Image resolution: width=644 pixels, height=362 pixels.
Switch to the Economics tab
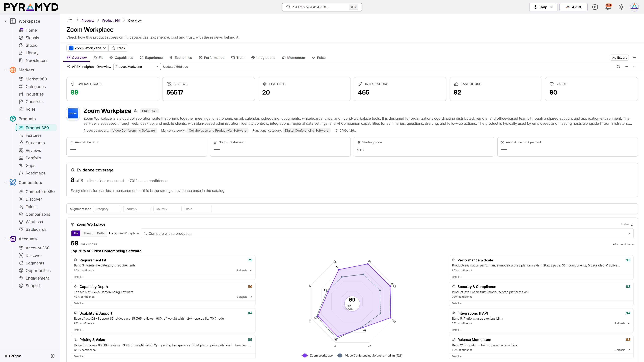181,58
